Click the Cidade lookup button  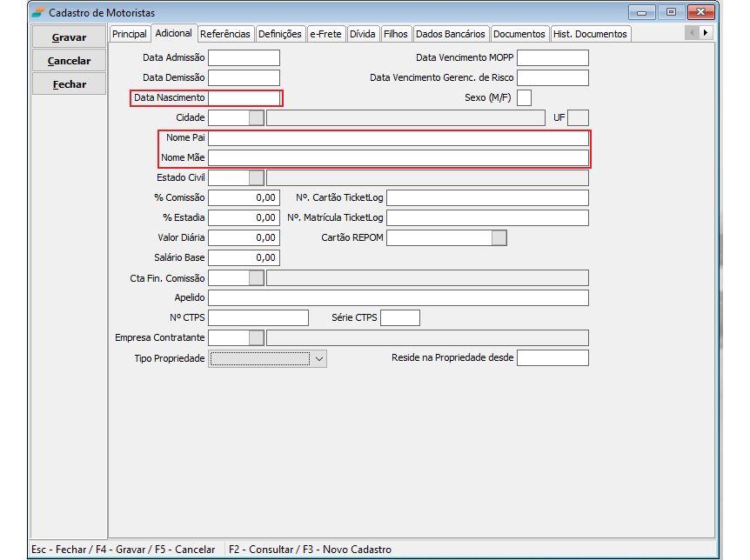pyautogui.click(x=256, y=117)
